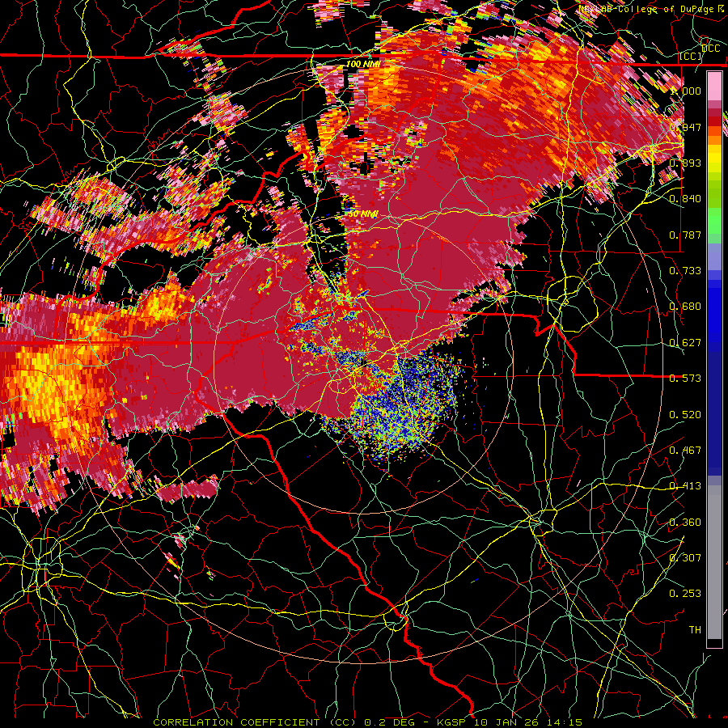Screen dimensions: 728x728
Task: Click the [CC] product label
Action: click(x=691, y=56)
